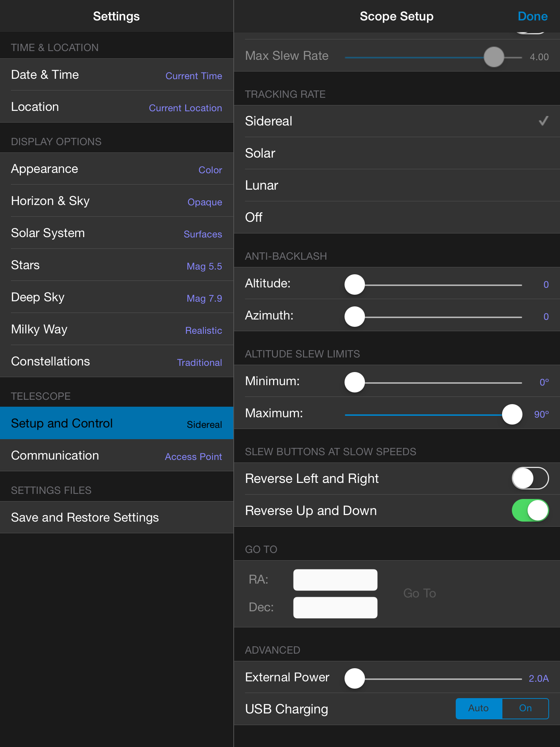The width and height of the screenshot is (560, 747).
Task: Set tracking rate to Lunar
Action: point(397,185)
